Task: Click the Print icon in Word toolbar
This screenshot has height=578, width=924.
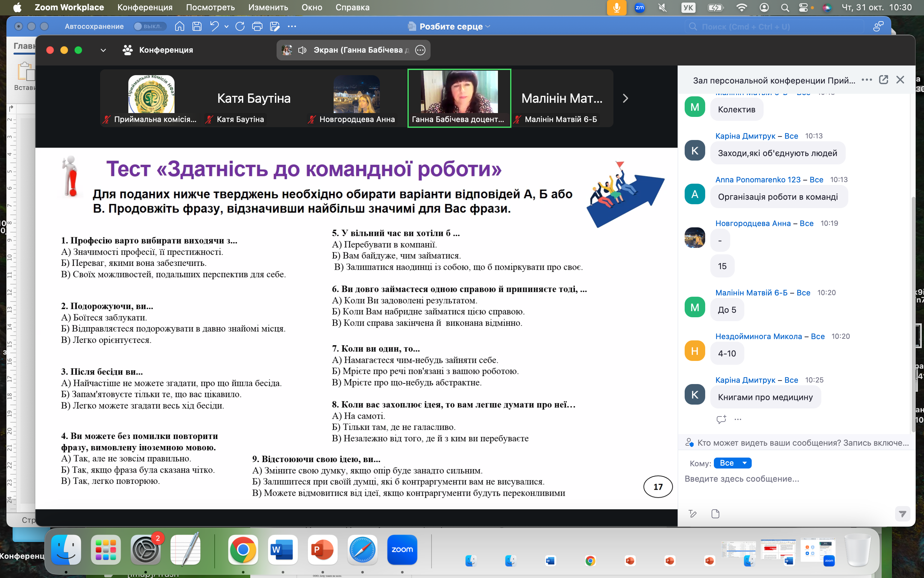Action: (257, 26)
